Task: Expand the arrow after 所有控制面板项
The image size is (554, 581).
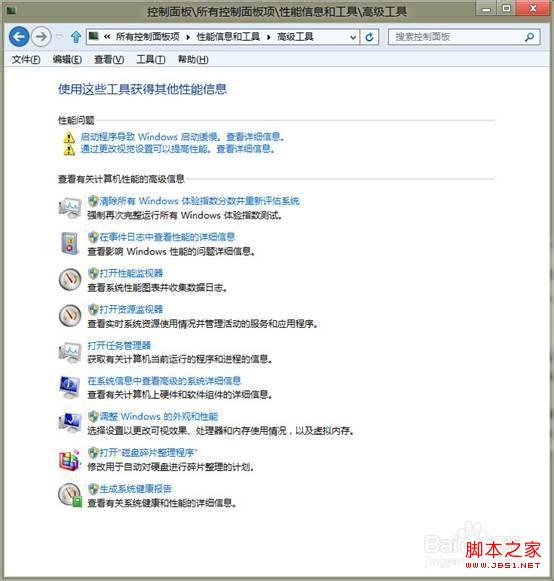Action: pos(188,37)
